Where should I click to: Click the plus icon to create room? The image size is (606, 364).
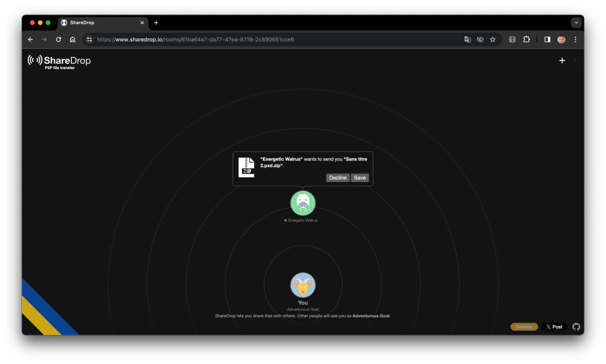[x=562, y=61]
